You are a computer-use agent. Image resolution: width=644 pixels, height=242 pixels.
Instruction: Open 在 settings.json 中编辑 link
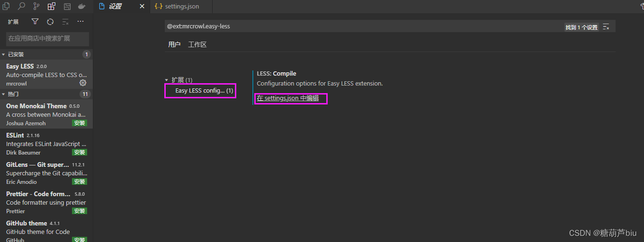pyautogui.click(x=288, y=98)
